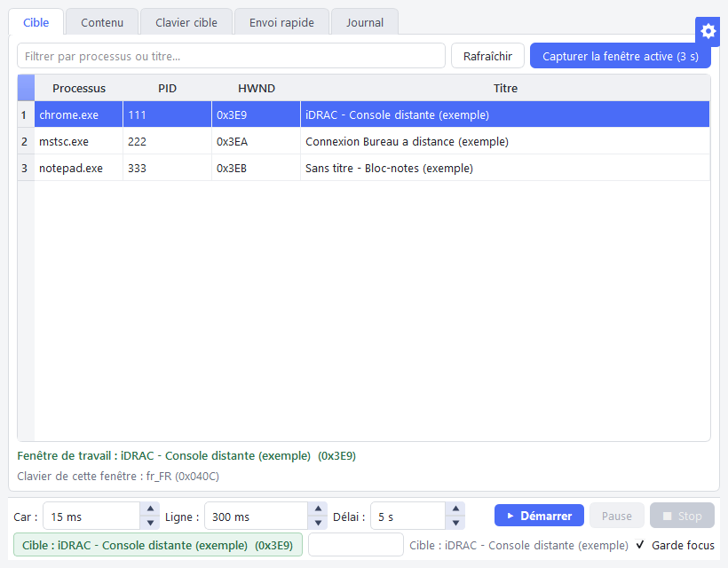Click the Démarrer button
The height and width of the screenshot is (568, 728).
[539, 516]
